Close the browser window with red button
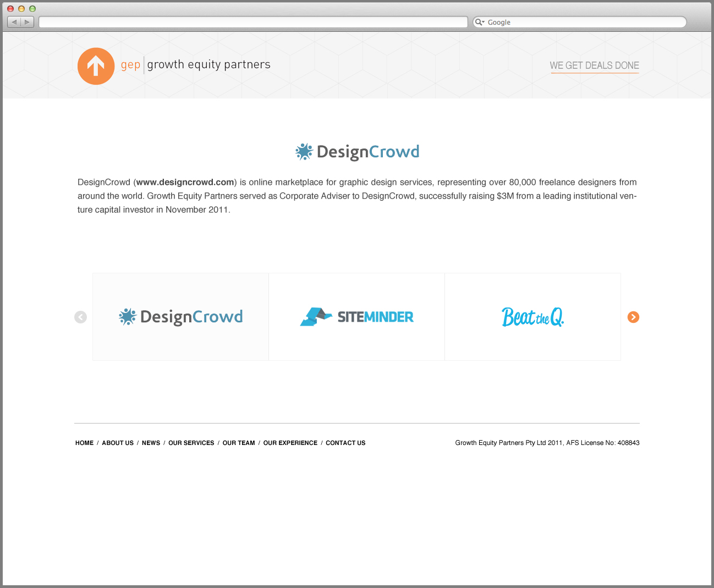714x588 pixels. [10, 9]
